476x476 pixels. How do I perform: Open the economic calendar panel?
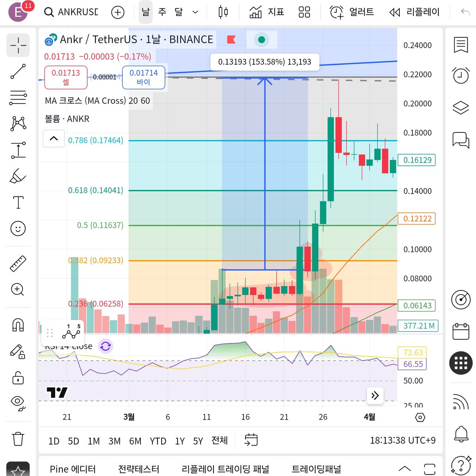[461, 331]
